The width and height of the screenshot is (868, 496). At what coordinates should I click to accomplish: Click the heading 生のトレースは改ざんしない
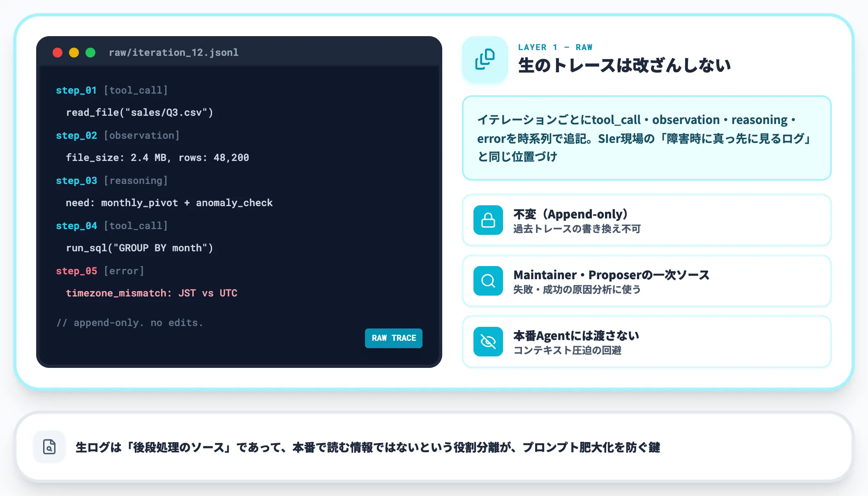point(624,66)
